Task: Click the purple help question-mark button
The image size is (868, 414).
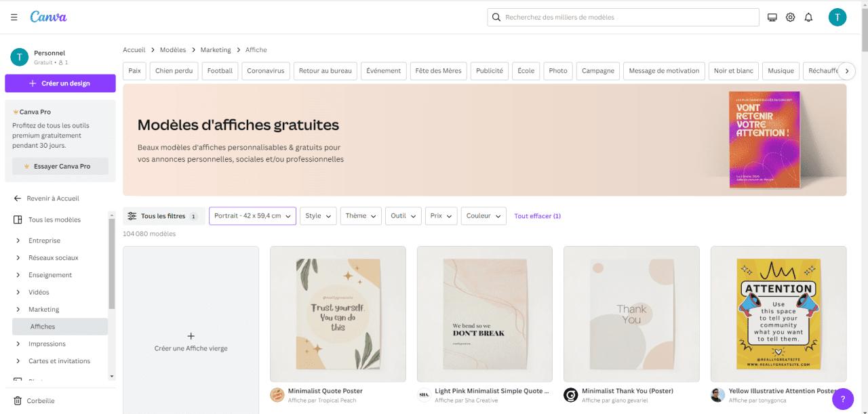Action: click(842, 398)
